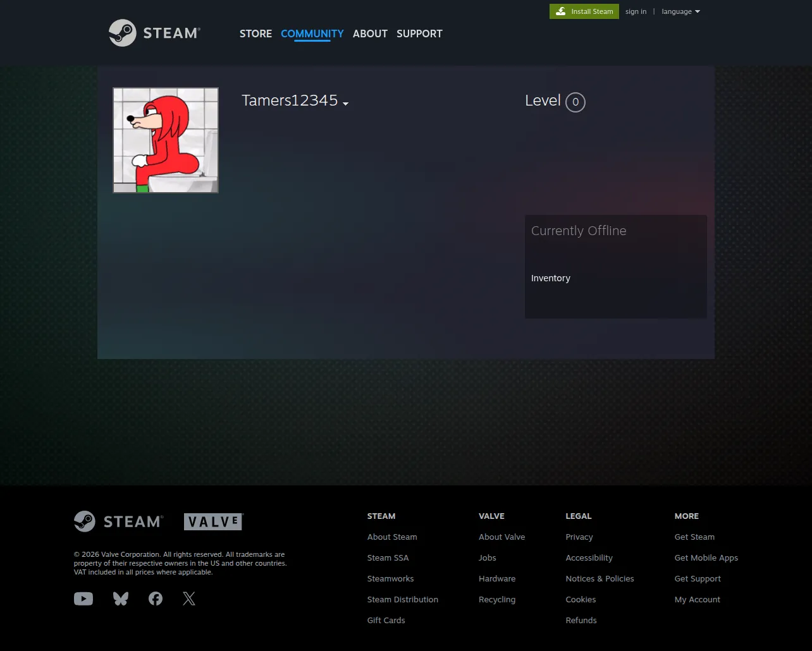
Task: Expand the Tamers12345 name history arrow
Action: (x=346, y=104)
